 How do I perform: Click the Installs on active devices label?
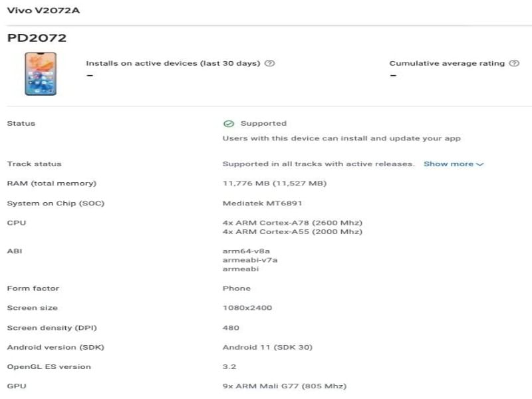click(x=173, y=63)
